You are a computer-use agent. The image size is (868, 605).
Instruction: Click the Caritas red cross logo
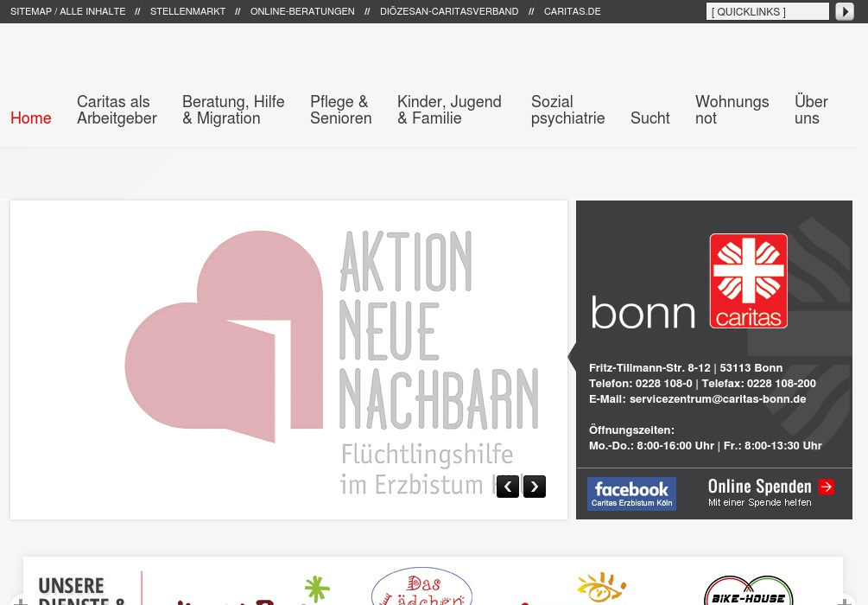point(748,280)
